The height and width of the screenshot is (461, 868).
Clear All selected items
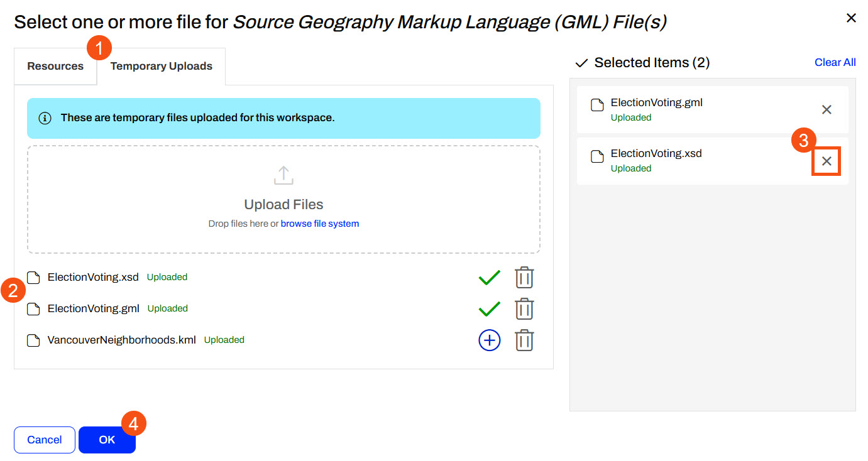pos(835,62)
